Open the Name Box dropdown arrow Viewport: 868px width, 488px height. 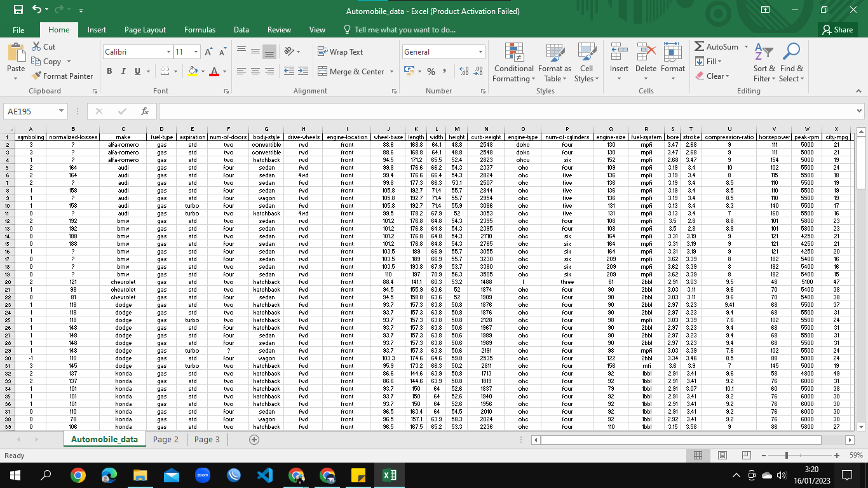tap(61, 111)
